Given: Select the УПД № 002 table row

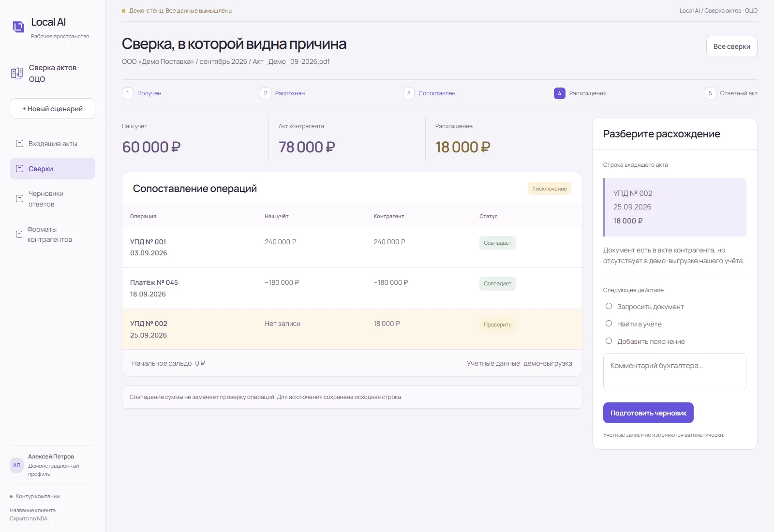Looking at the screenshot, I should [x=352, y=329].
